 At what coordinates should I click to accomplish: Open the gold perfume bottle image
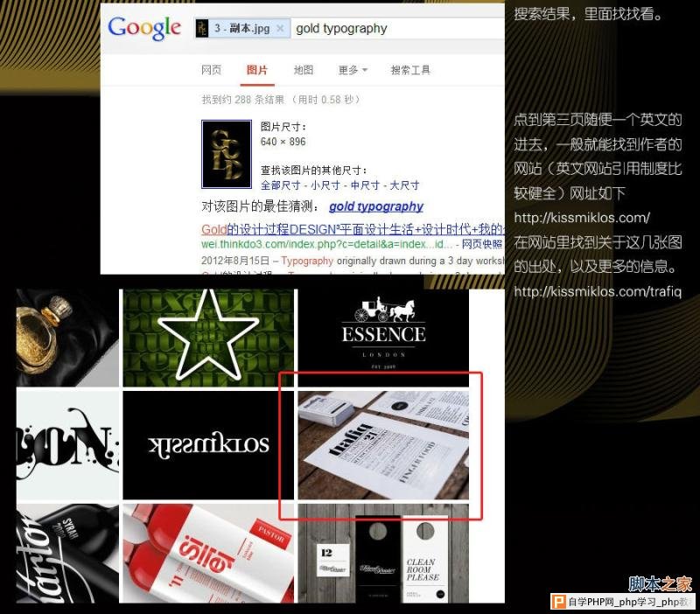click(x=68, y=338)
